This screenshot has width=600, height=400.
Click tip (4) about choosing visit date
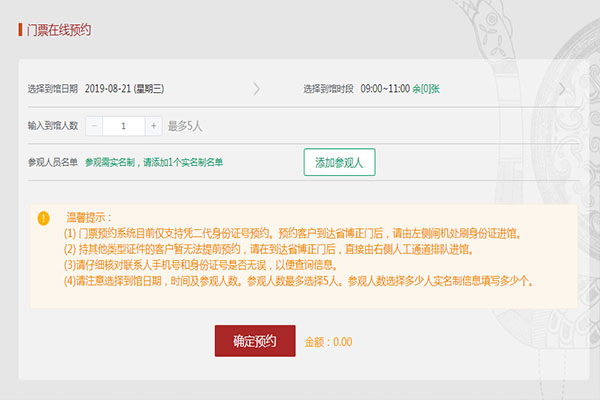coord(298,281)
